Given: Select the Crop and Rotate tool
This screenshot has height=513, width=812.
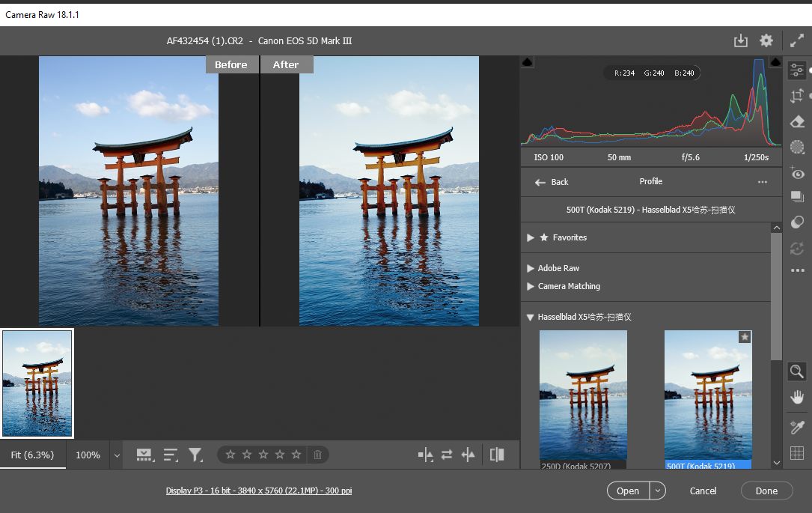Looking at the screenshot, I should point(797,96).
